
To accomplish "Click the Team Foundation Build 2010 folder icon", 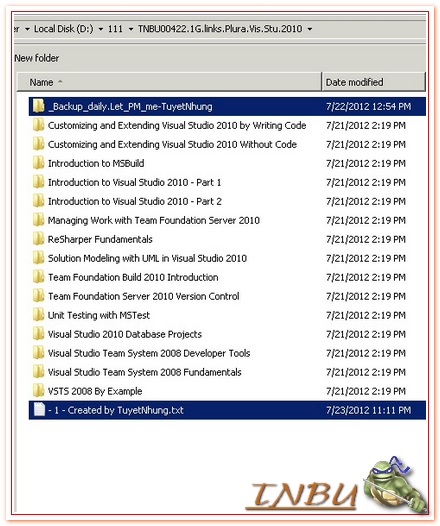I will (x=39, y=277).
